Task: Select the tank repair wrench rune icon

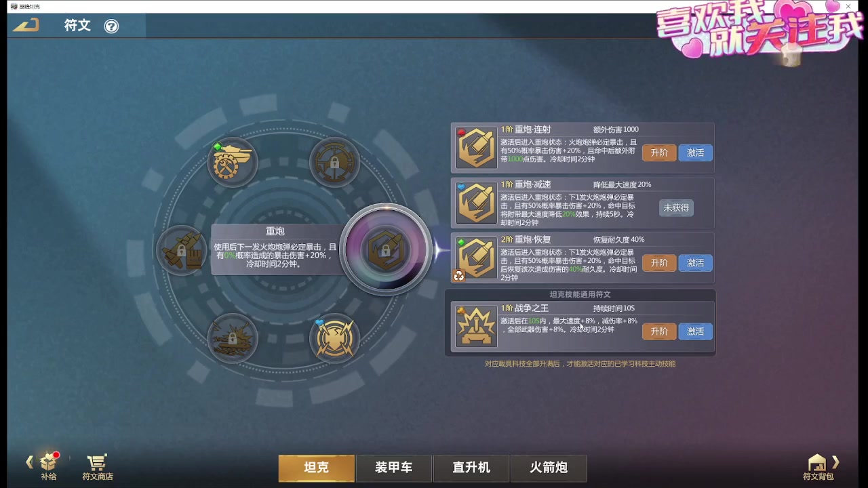Action: 232,162
